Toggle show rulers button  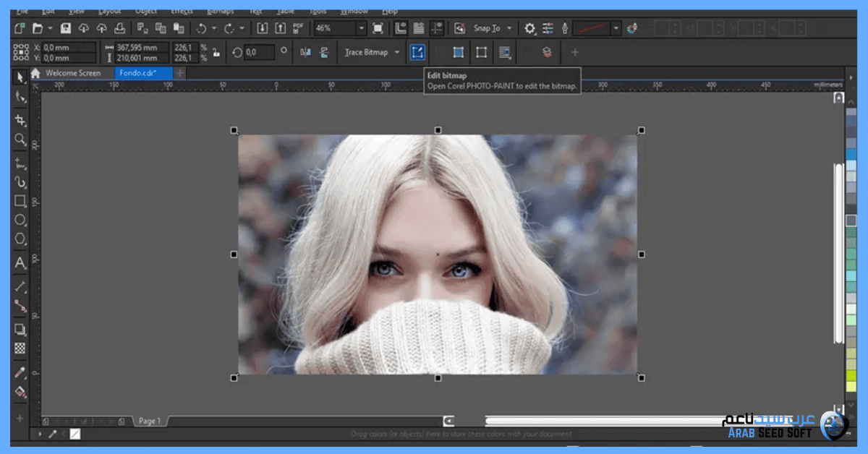pos(400,28)
